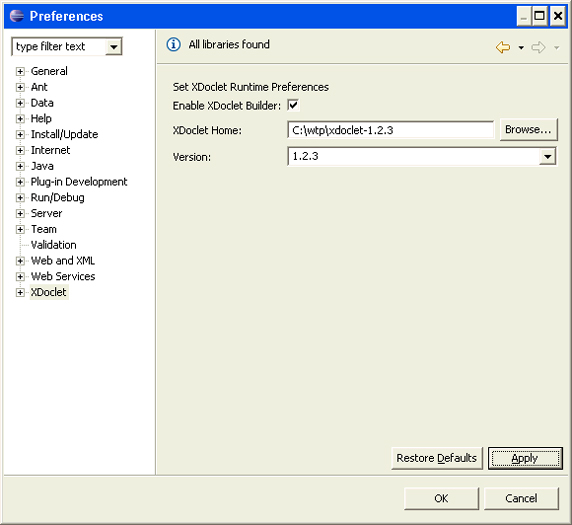
Task: Uncheck Enable XDoclet Builder checkbox
Action: 293,105
